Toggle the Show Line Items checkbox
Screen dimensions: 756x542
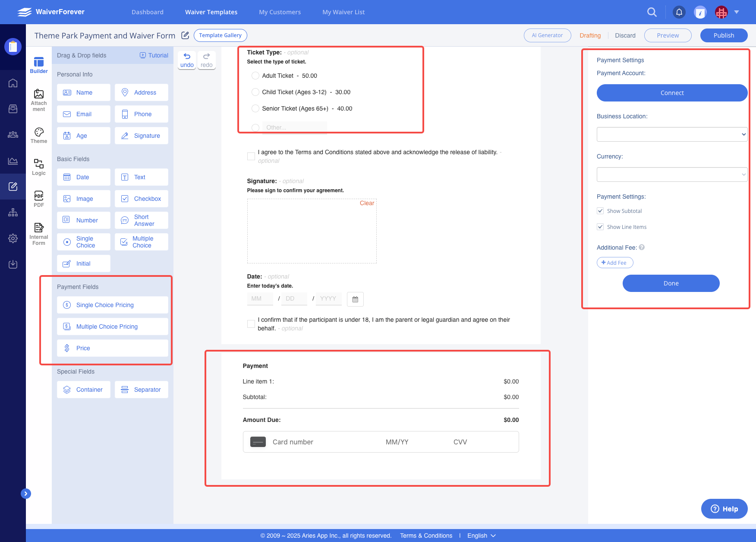[x=600, y=227]
